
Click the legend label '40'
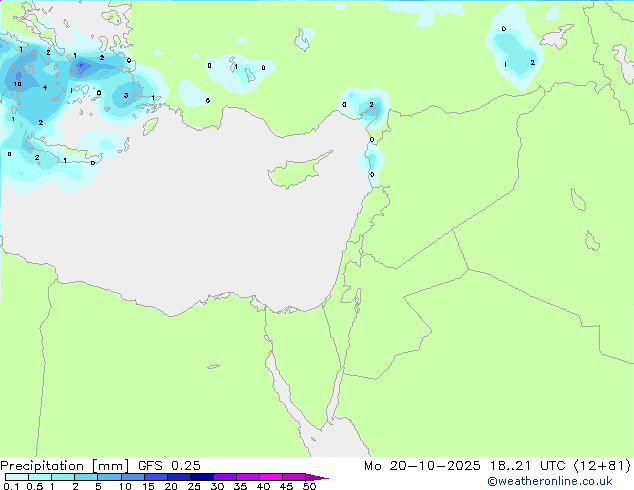pyautogui.click(x=263, y=486)
